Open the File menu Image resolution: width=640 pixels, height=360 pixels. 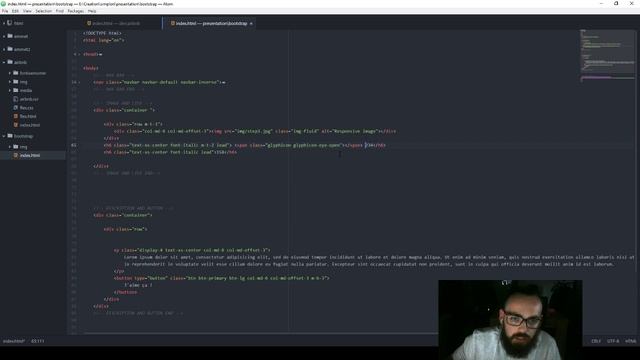pyautogui.click(x=5, y=11)
